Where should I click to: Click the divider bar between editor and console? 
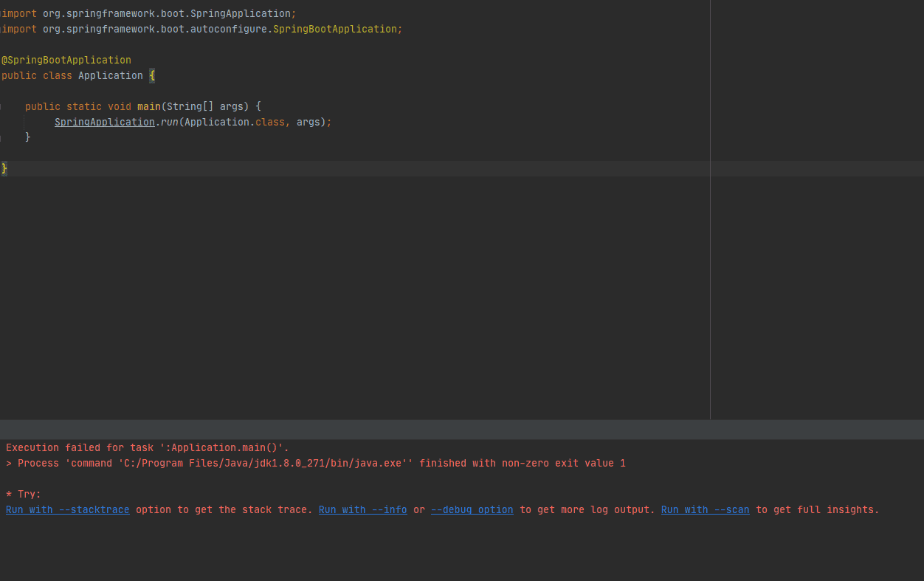click(462, 430)
